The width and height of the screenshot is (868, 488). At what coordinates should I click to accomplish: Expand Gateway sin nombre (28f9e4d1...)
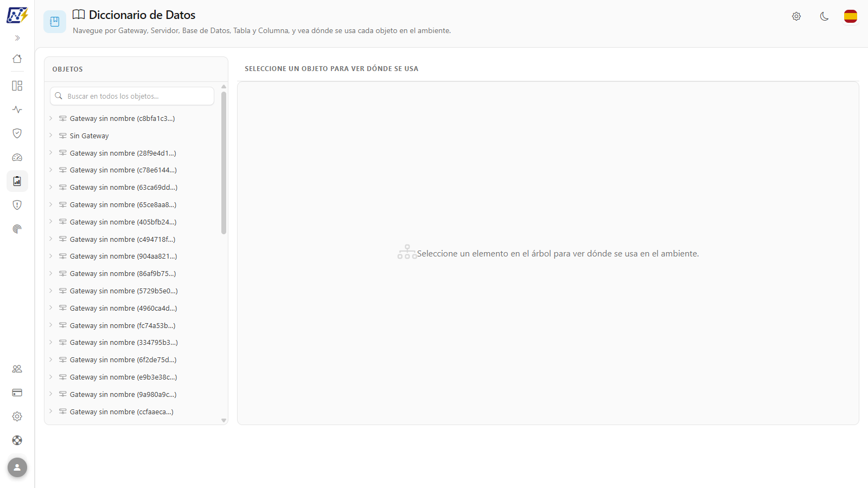(51, 153)
